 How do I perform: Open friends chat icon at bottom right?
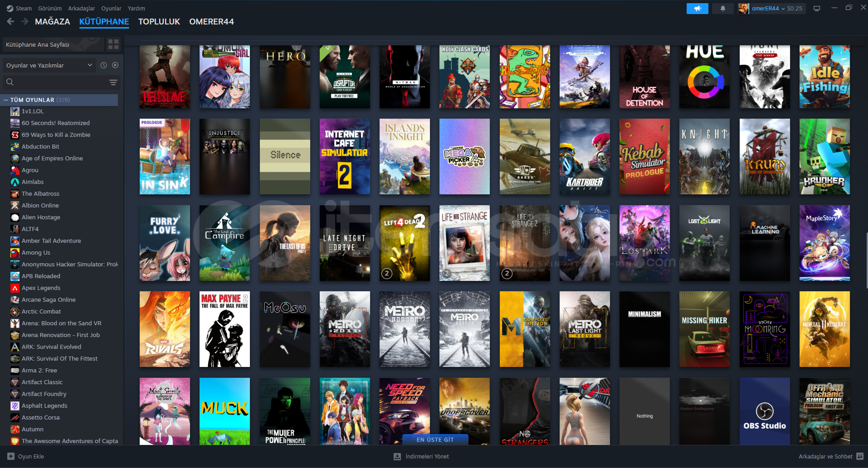pyautogui.click(x=860, y=456)
